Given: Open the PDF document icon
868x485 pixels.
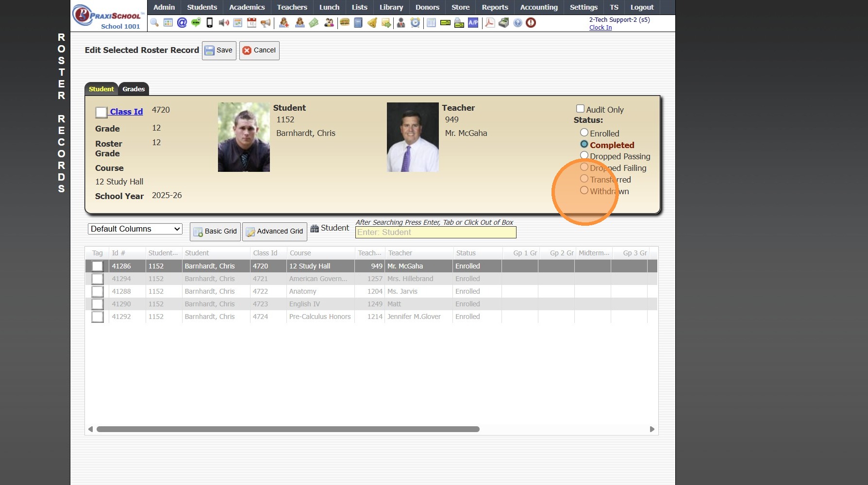Looking at the screenshot, I should pos(490,23).
